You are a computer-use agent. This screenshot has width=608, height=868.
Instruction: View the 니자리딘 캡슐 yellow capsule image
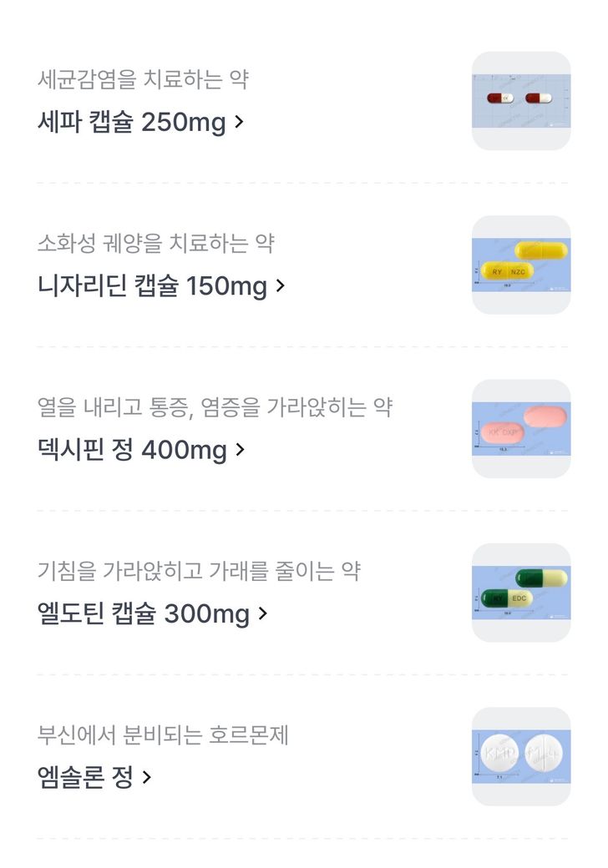pyautogui.click(x=521, y=265)
